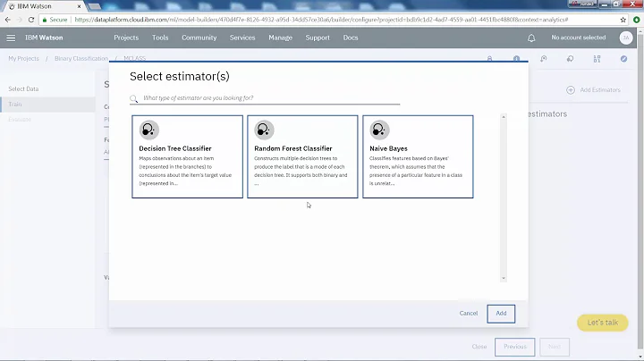The width and height of the screenshot is (644, 361).
Task: Open the Projects menu
Action: pyautogui.click(x=126, y=38)
